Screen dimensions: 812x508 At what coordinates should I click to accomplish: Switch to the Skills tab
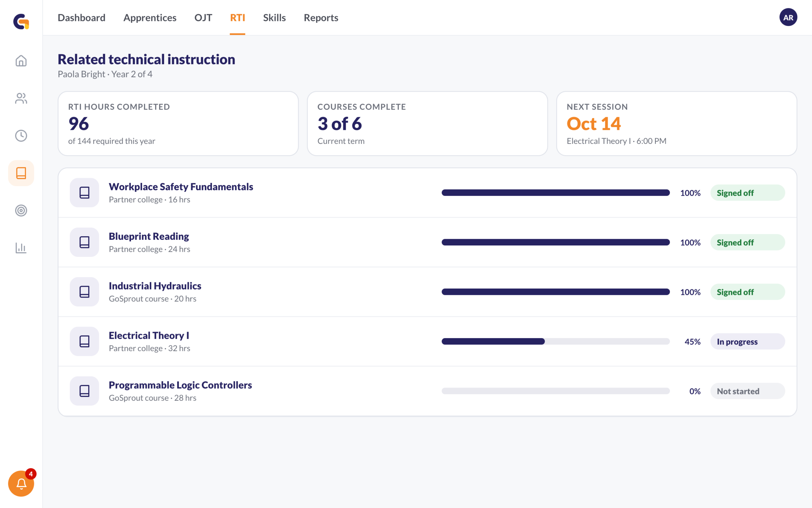[274, 17]
